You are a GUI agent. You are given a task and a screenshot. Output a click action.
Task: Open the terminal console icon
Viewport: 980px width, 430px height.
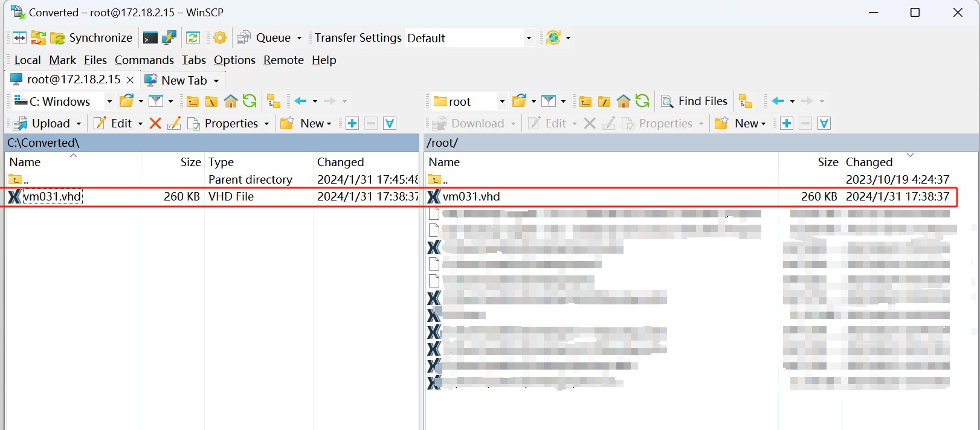pyautogui.click(x=150, y=38)
